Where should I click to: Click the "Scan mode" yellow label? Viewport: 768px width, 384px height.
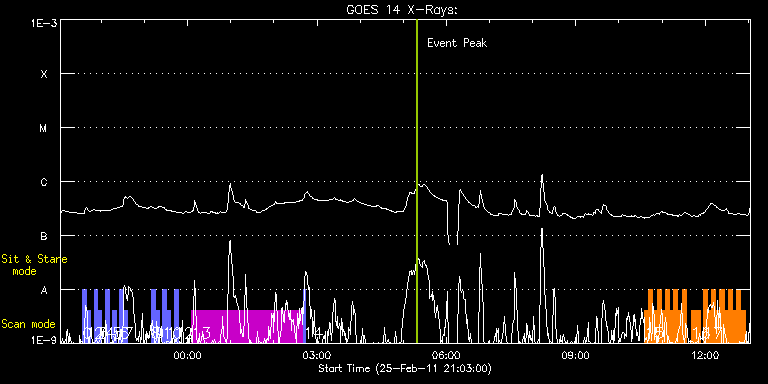pos(28,324)
